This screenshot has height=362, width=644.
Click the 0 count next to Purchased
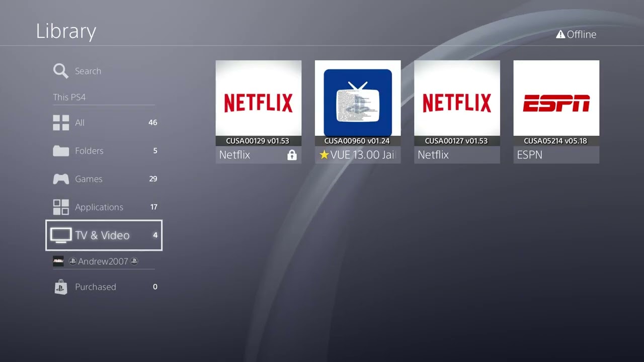point(155,287)
